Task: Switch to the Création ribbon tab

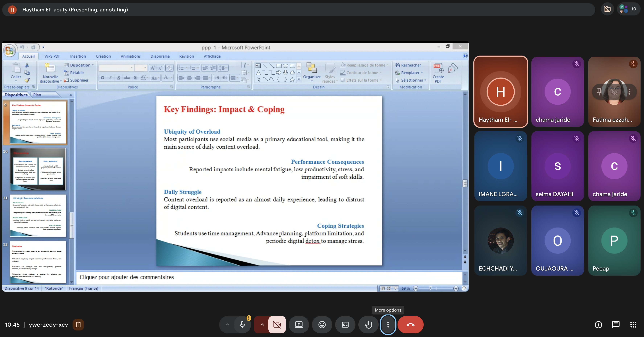Action: point(103,56)
